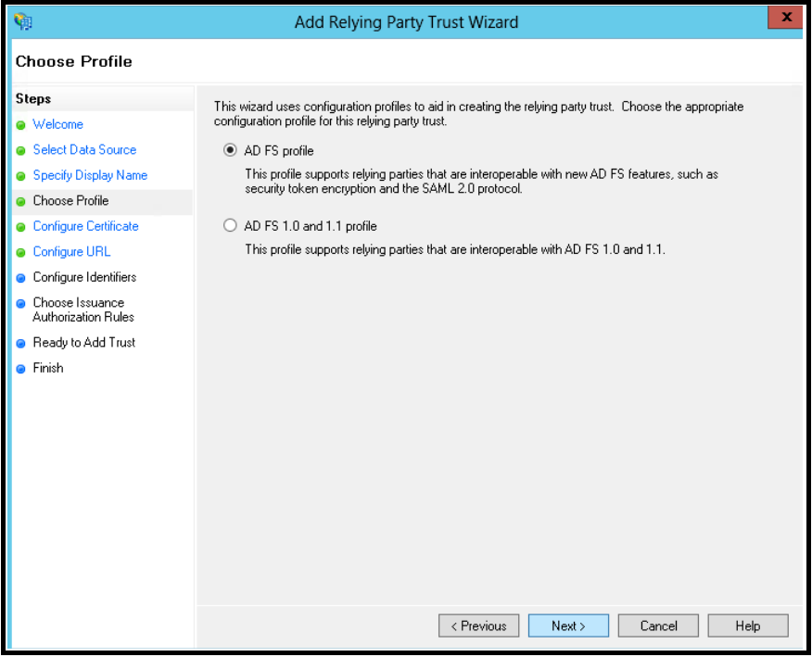Click the Ready to Add Trust step
The width and height of the screenshot is (812, 657).
pyautogui.click(x=84, y=342)
